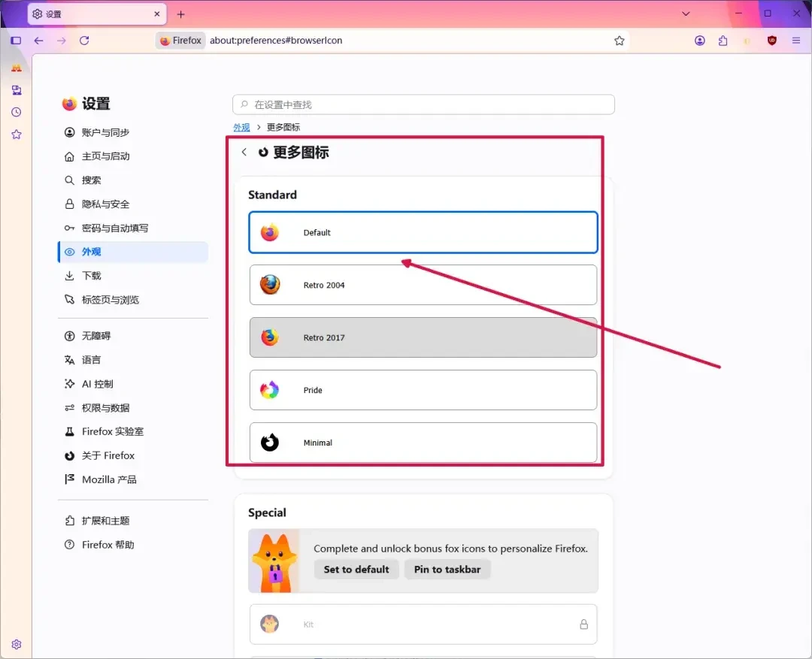Open 下载 settings category
The height and width of the screenshot is (659, 812).
point(133,276)
